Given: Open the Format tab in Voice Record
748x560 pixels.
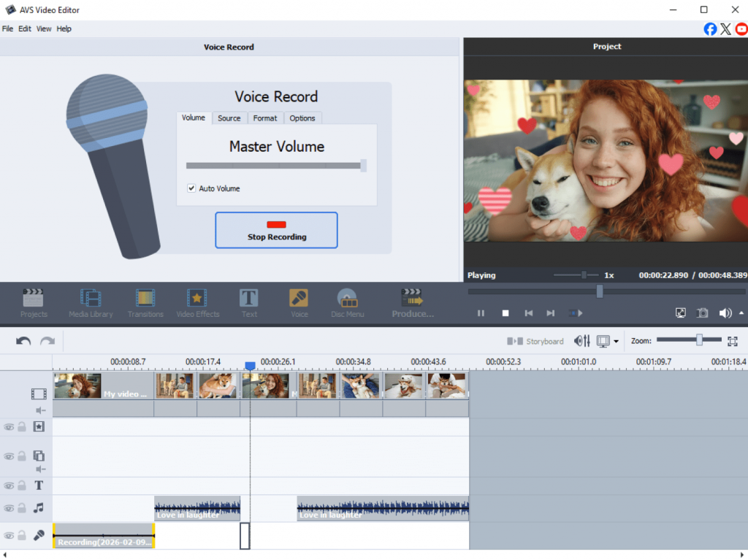Looking at the screenshot, I should point(265,118).
